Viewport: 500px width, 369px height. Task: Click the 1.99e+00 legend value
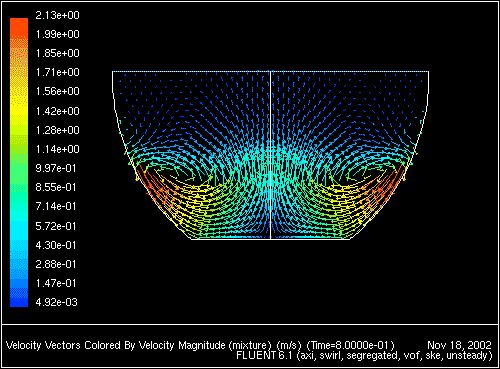57,34
